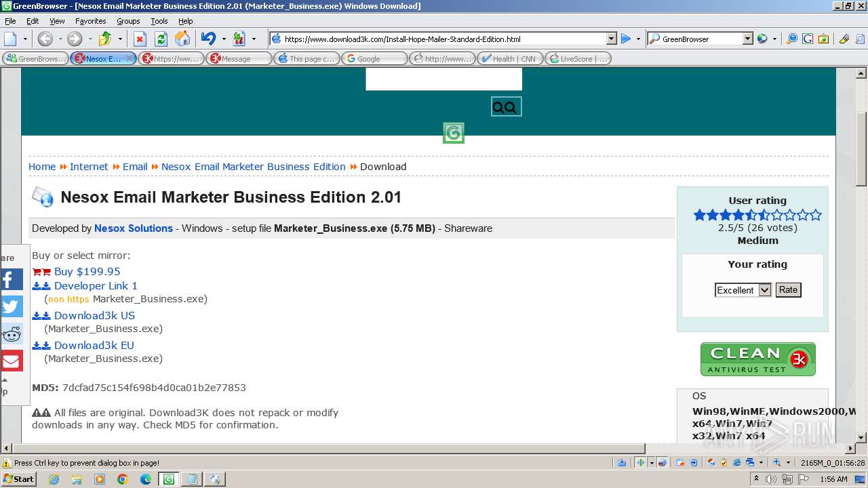Click the GreenBrowser search box field
This screenshot has width=868, height=488.
(x=701, y=39)
